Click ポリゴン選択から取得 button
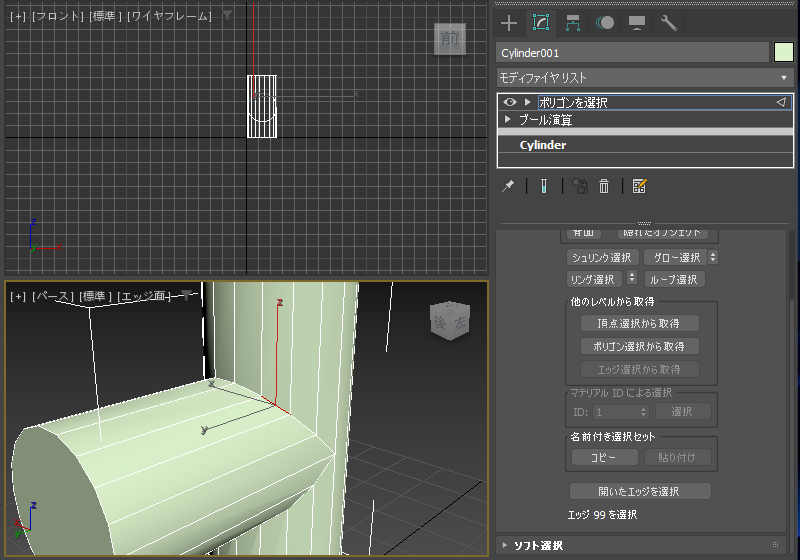Image resolution: width=800 pixels, height=560 pixels. point(639,346)
